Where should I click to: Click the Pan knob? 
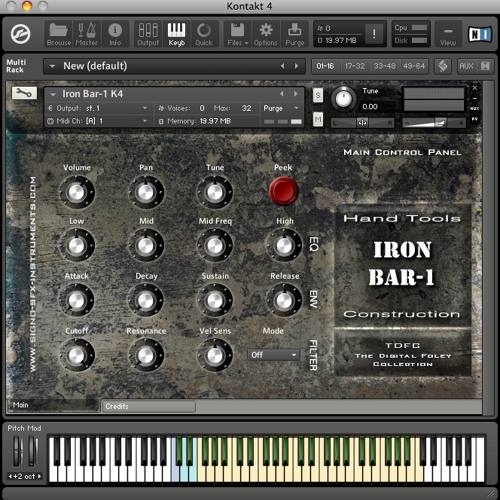pyautogui.click(x=146, y=192)
